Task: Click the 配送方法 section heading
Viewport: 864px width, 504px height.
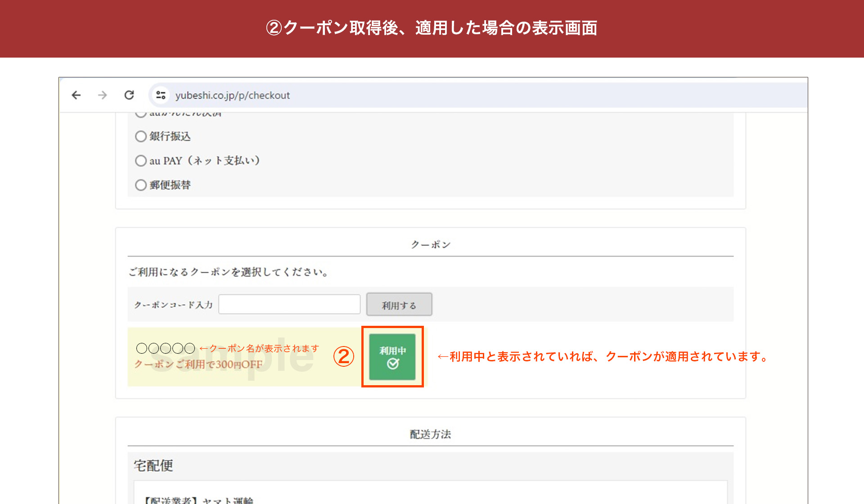Action: (x=430, y=434)
